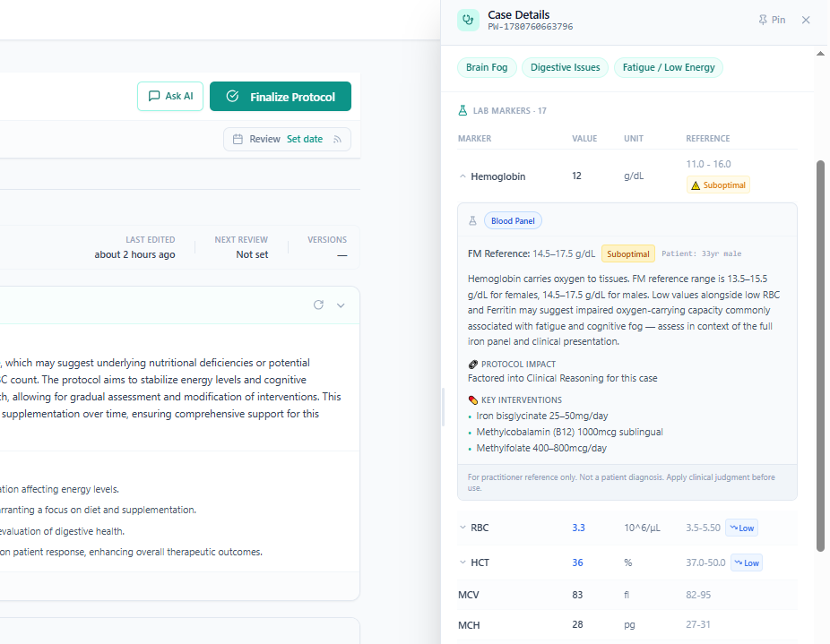Click the calendar icon beside Review

pyautogui.click(x=238, y=139)
